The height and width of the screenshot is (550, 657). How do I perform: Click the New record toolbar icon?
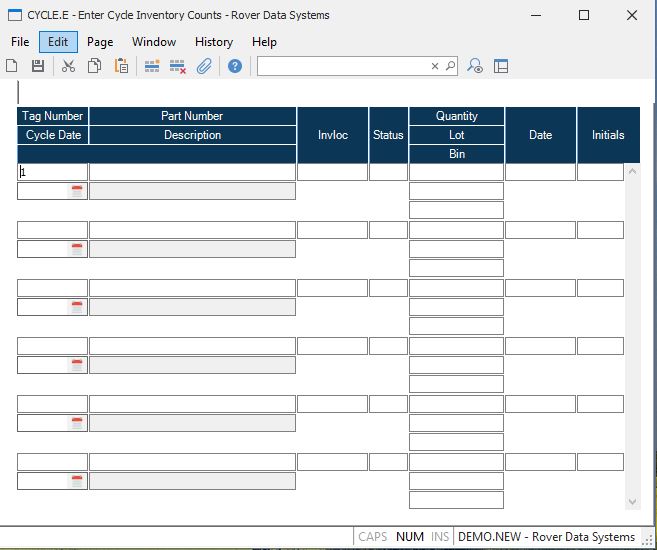[x=12, y=66]
